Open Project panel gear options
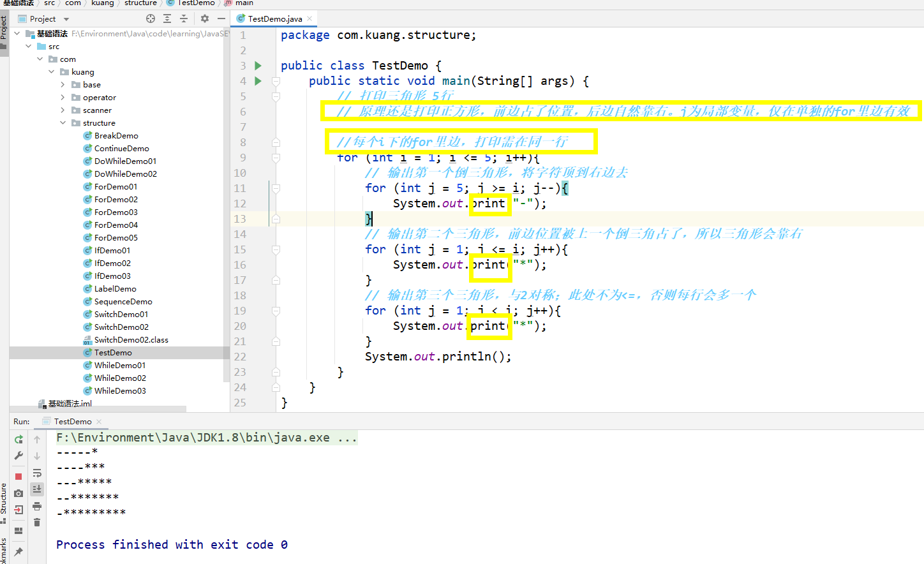 click(205, 19)
